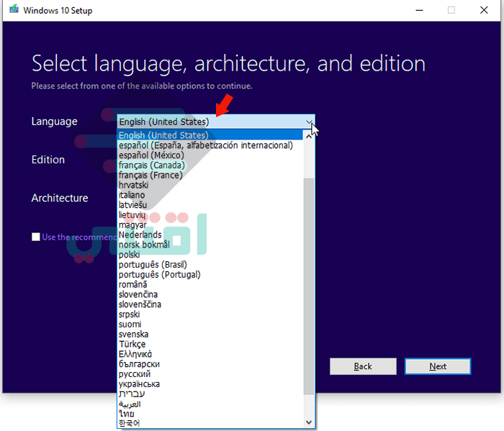
Task: Click the Next button
Action: click(438, 366)
